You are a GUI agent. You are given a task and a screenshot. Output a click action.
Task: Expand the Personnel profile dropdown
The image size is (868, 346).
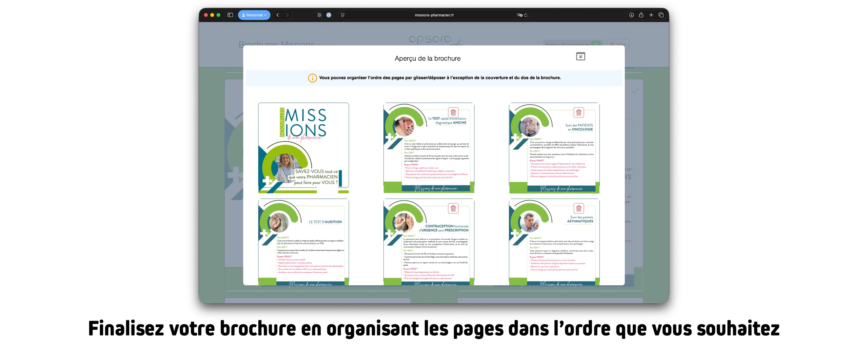(254, 15)
